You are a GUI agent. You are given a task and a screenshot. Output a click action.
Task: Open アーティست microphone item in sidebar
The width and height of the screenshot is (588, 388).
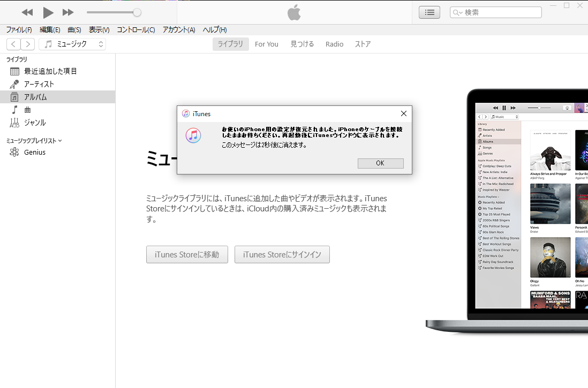coord(39,84)
